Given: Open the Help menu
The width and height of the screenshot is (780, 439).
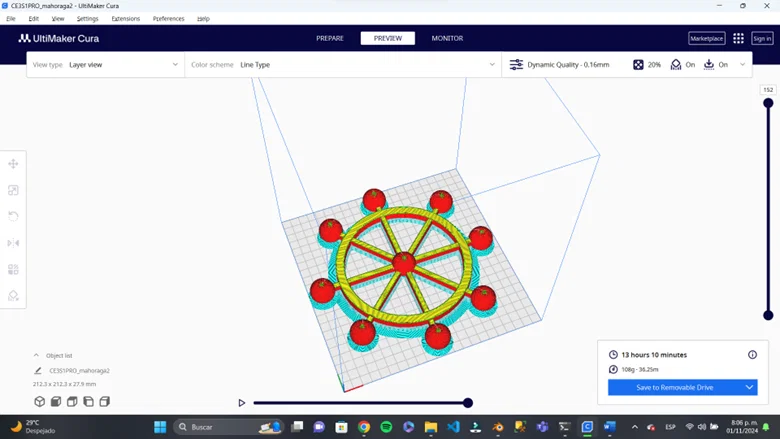Looking at the screenshot, I should point(203,18).
